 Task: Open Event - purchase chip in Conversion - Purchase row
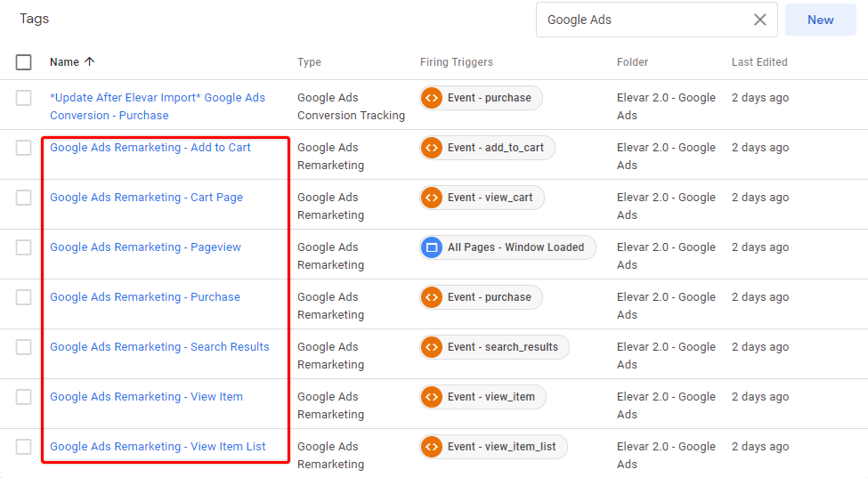coord(481,98)
